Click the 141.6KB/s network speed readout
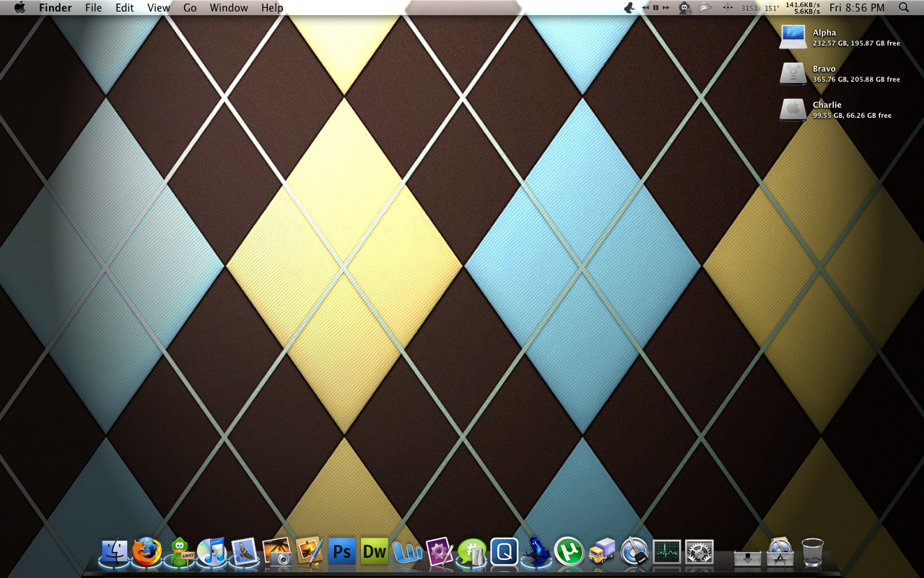 click(x=803, y=5)
